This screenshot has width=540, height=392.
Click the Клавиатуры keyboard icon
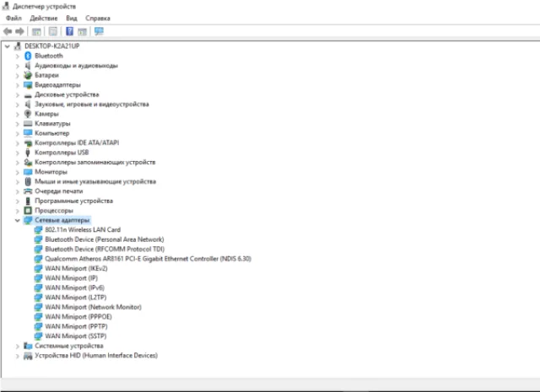point(28,123)
